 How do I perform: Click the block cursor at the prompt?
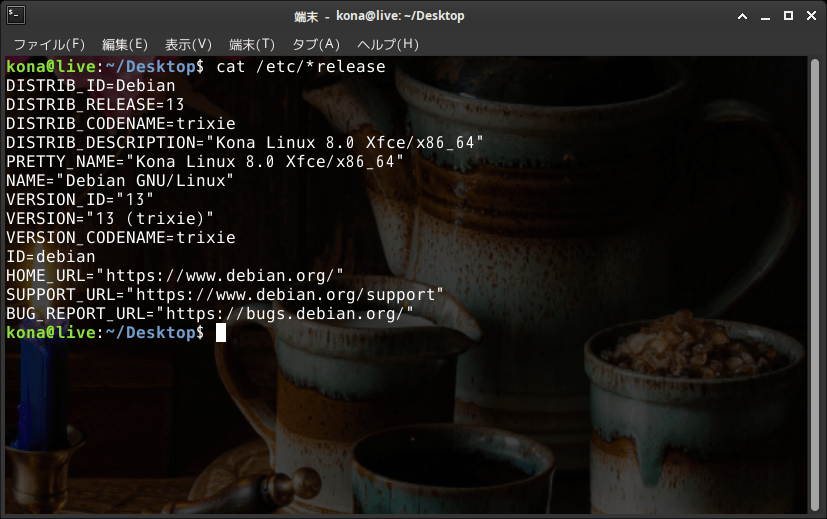click(221, 333)
